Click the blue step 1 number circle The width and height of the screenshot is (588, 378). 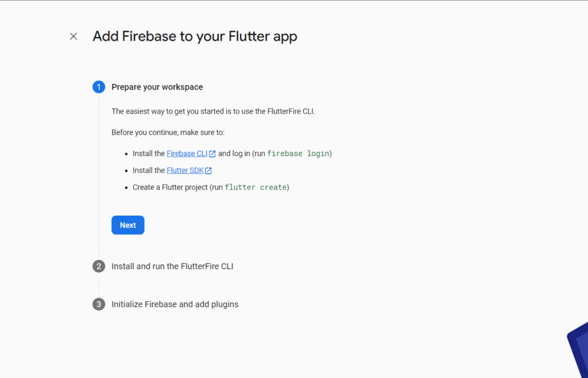coord(99,87)
